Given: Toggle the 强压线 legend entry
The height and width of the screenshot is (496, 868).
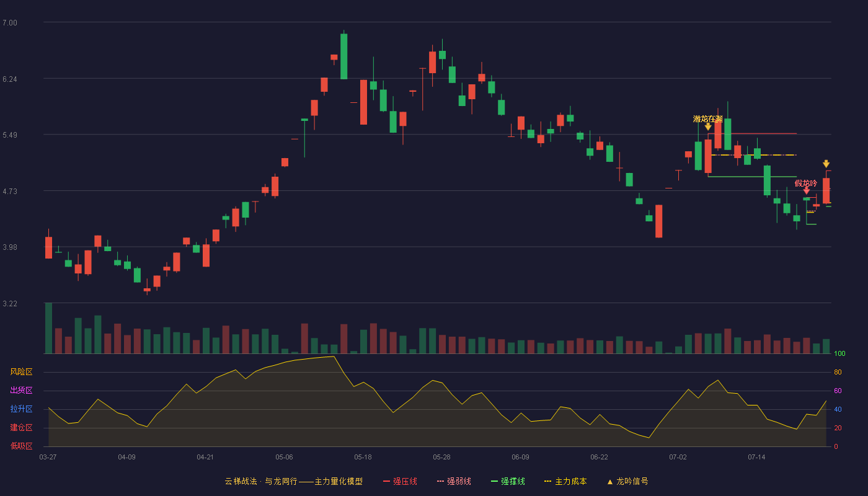Looking at the screenshot, I should click(x=400, y=481).
